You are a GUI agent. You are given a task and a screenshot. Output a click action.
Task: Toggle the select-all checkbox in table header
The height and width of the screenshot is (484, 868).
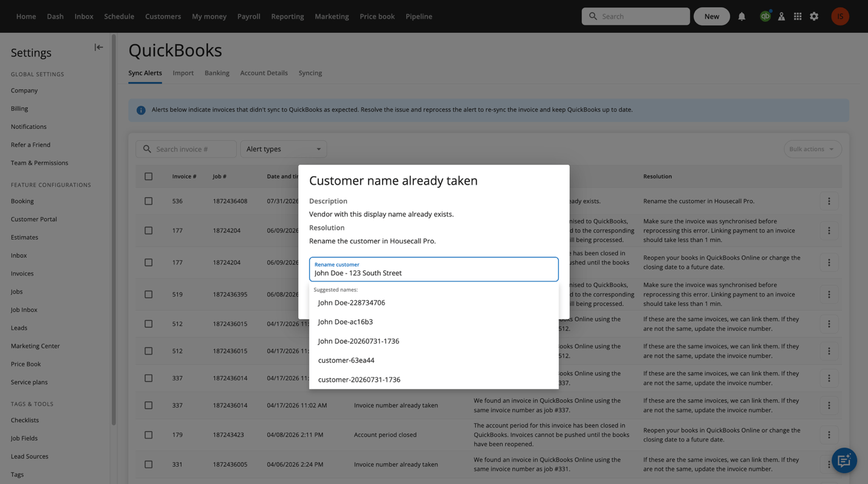coord(148,176)
